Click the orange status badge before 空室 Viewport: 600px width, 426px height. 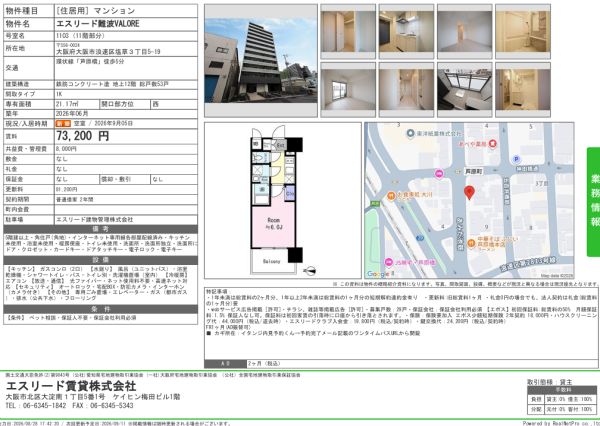[63, 124]
